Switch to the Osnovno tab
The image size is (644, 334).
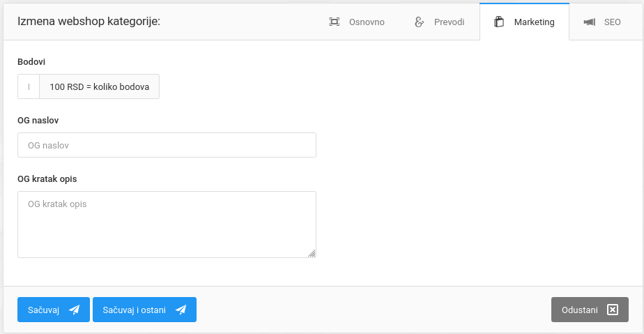[x=367, y=22]
